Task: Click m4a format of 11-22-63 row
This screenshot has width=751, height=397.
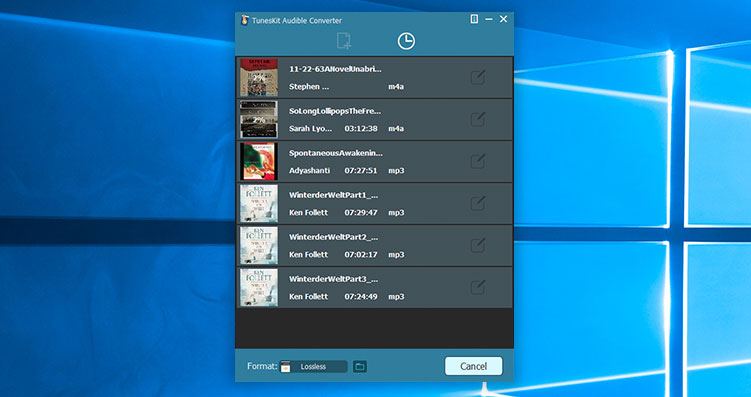Action: pyautogui.click(x=396, y=87)
